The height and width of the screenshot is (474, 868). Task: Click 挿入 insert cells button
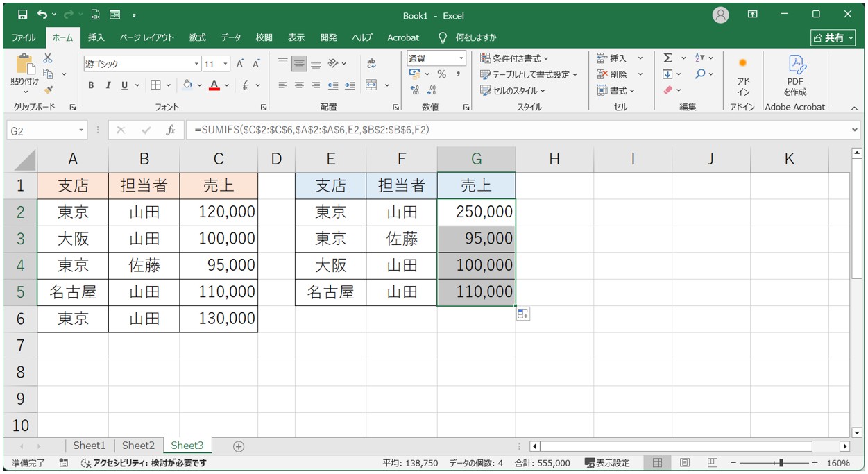click(613, 58)
